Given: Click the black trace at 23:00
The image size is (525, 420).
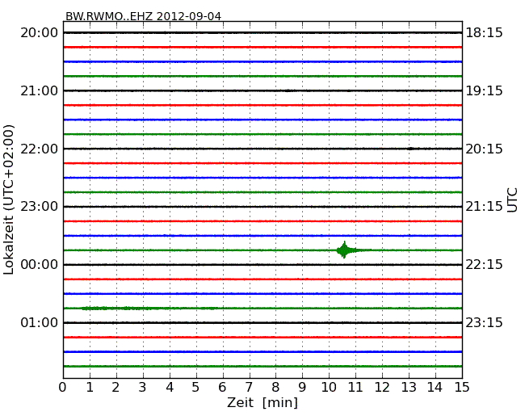Looking at the screenshot, I should [262, 207].
